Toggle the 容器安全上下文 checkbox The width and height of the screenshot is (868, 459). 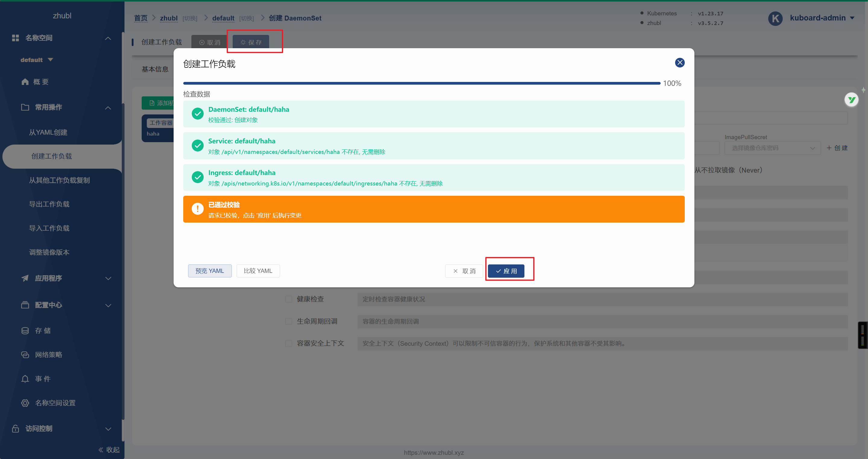pos(288,343)
